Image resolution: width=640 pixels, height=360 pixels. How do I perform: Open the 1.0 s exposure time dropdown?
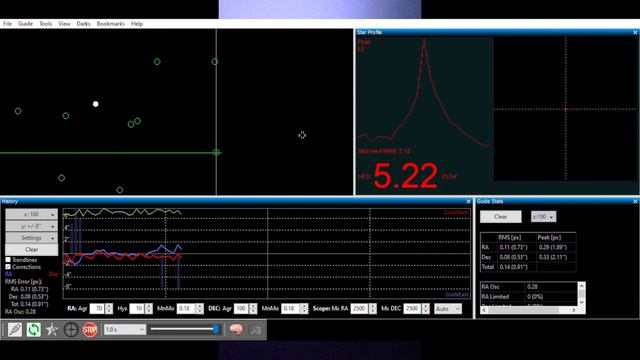tap(124, 329)
